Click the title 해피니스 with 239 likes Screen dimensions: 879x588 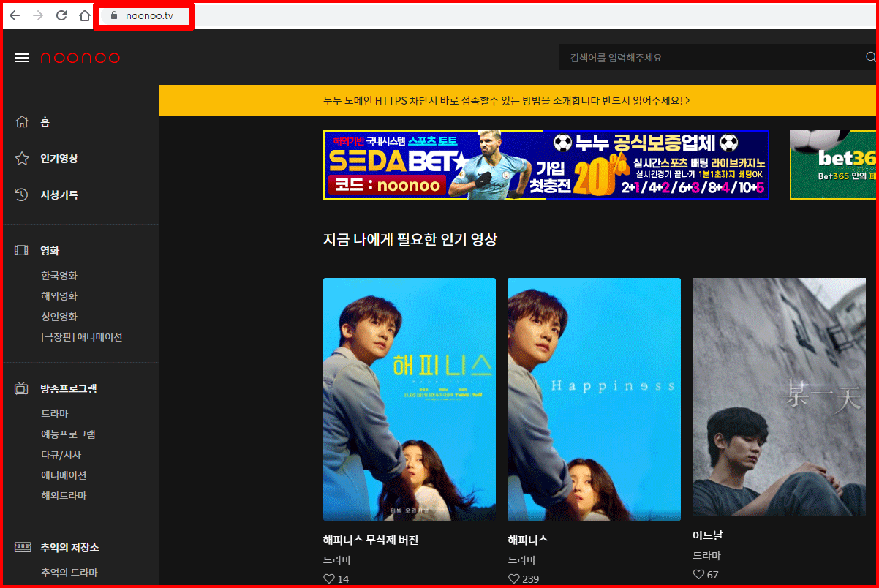[528, 540]
